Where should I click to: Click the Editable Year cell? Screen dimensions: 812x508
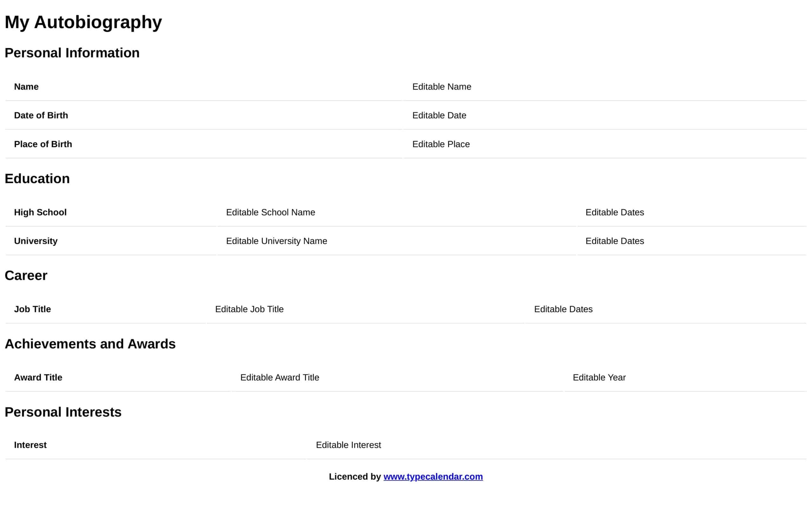point(599,377)
